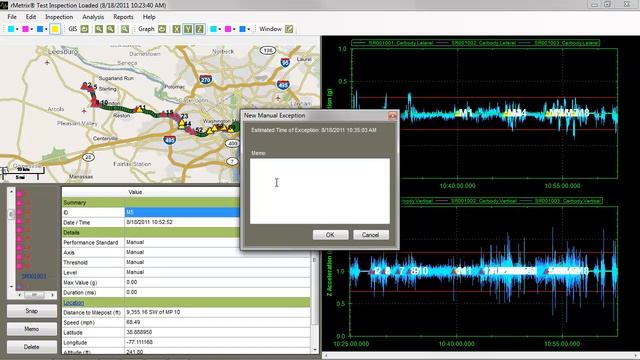The width and height of the screenshot is (640, 360).
Task: Close the New Manual Exception dialog
Action: coord(392,116)
